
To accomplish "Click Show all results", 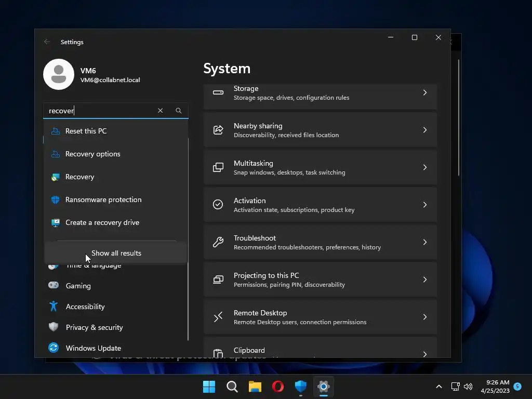I will [116, 253].
